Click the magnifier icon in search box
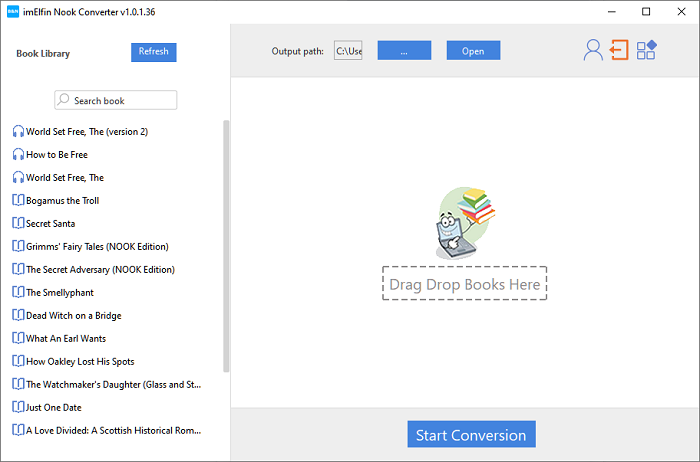 [x=63, y=100]
